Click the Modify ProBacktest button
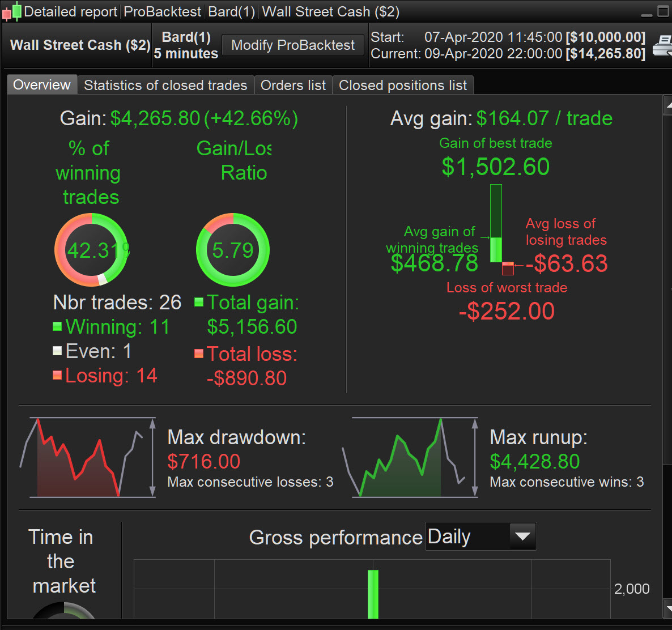 pyautogui.click(x=293, y=45)
